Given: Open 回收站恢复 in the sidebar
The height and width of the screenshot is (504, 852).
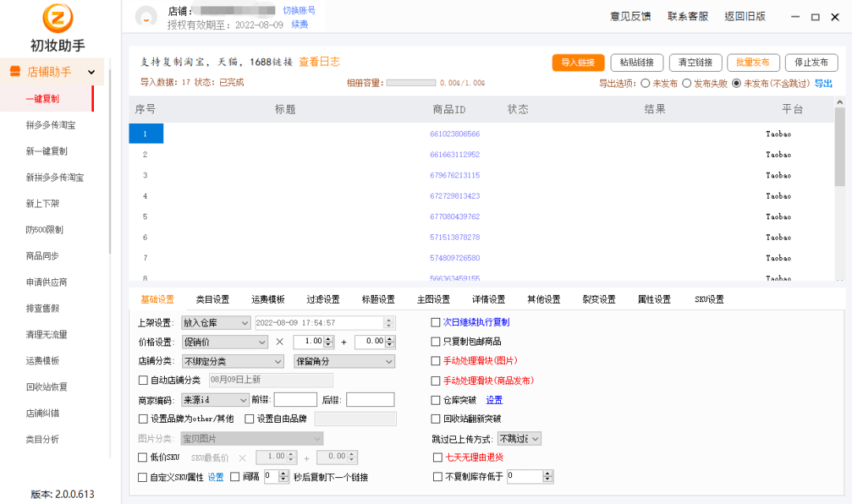Looking at the screenshot, I should point(47,386).
